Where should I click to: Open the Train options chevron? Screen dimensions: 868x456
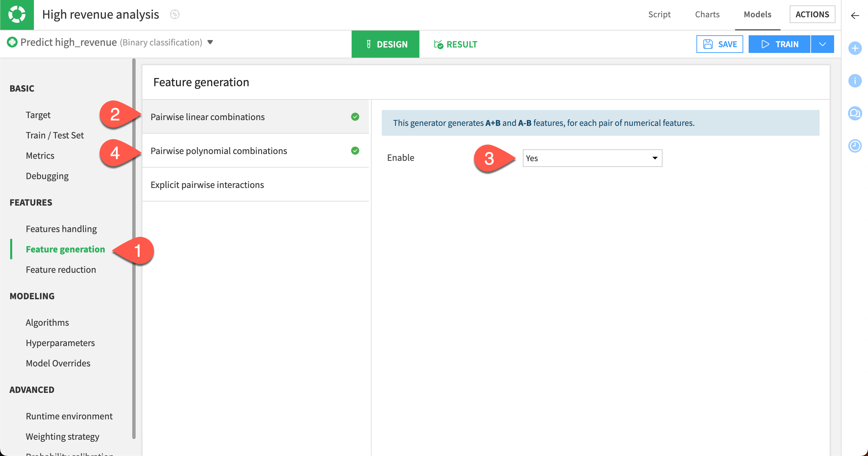822,44
